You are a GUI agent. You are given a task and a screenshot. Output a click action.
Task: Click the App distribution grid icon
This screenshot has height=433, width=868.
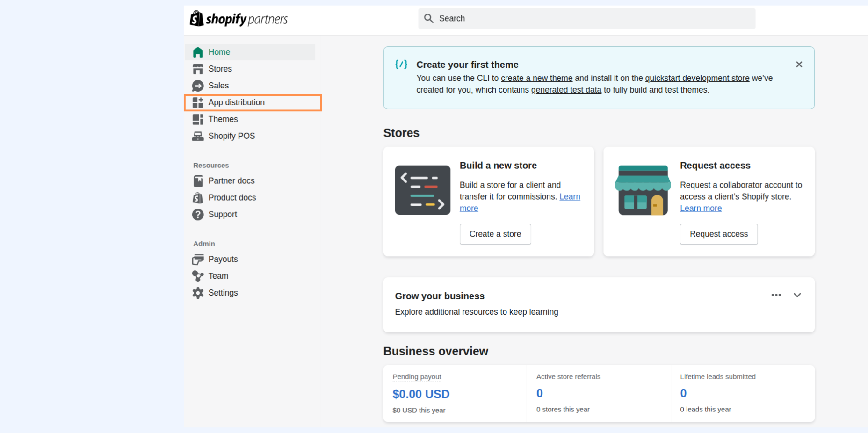point(198,102)
